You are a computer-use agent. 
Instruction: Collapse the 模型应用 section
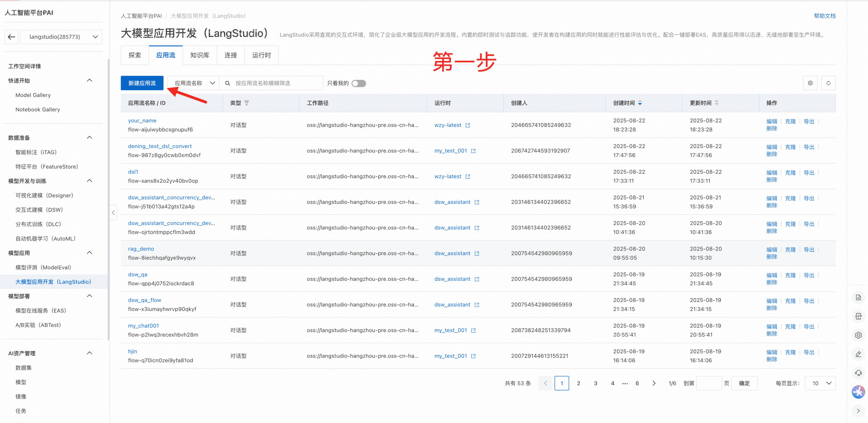(x=89, y=253)
